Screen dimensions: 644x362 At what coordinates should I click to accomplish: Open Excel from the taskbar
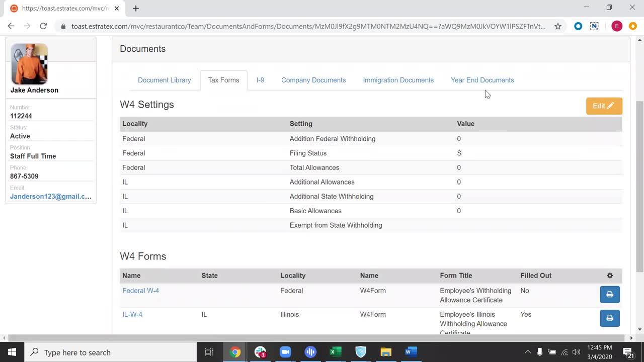[336, 352]
